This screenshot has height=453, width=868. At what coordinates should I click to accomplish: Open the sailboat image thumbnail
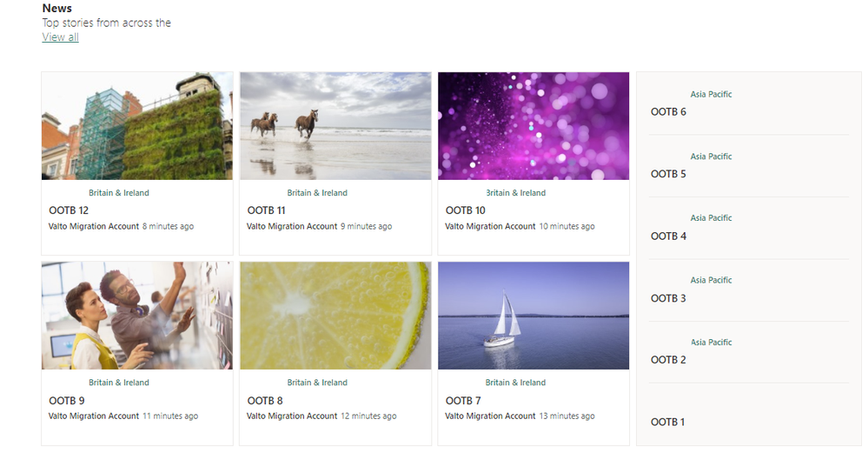pyautogui.click(x=533, y=316)
